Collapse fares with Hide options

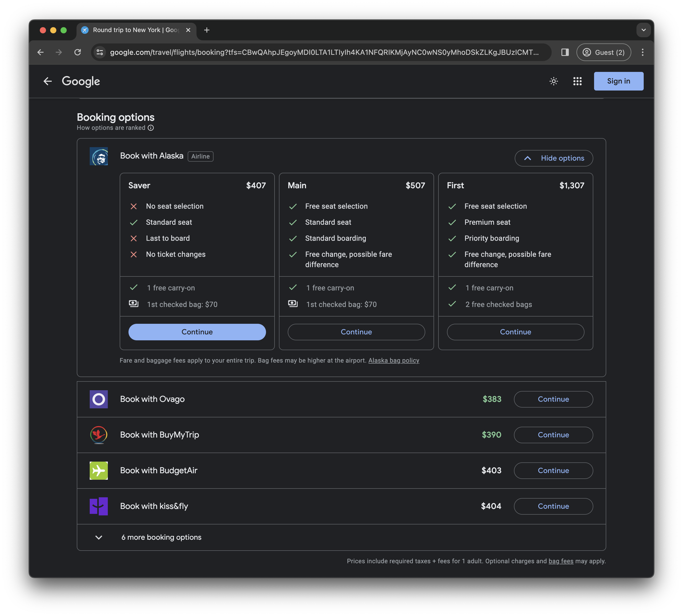[553, 159]
